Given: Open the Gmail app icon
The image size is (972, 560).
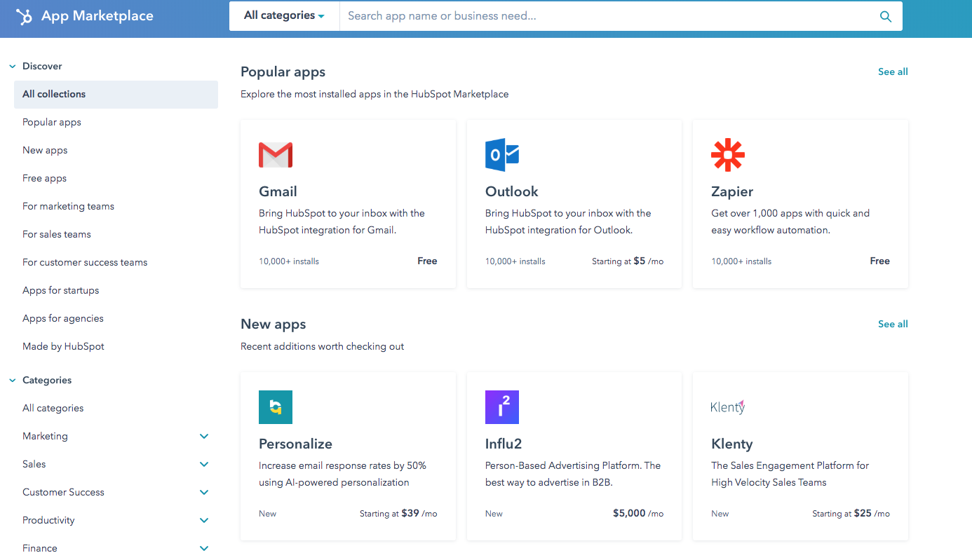Looking at the screenshot, I should click(276, 155).
